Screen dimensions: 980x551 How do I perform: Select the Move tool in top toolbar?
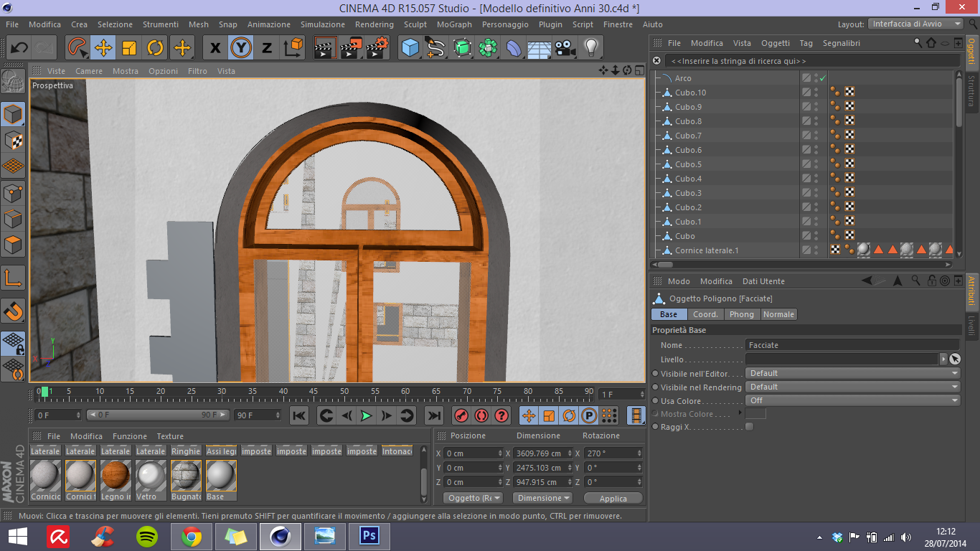coord(103,48)
